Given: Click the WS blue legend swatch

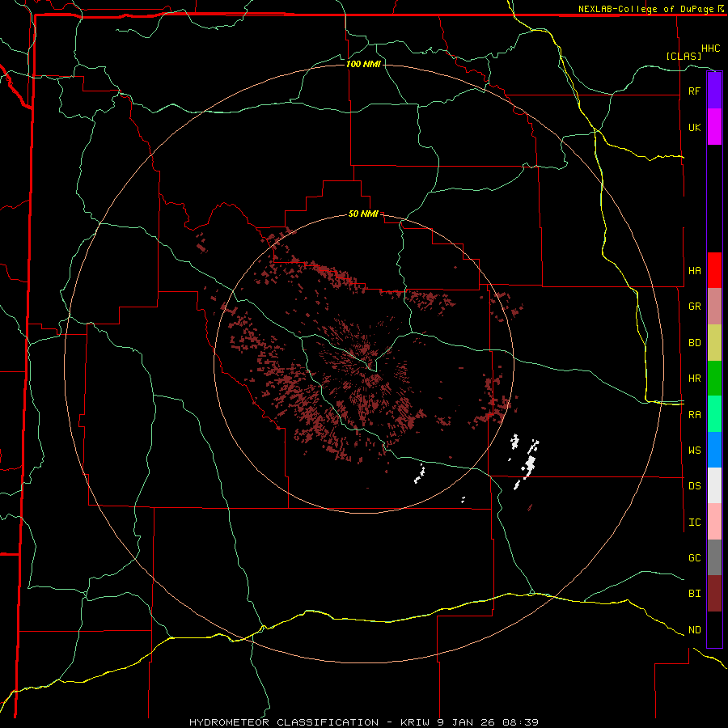Looking at the screenshot, I should click(x=714, y=450).
